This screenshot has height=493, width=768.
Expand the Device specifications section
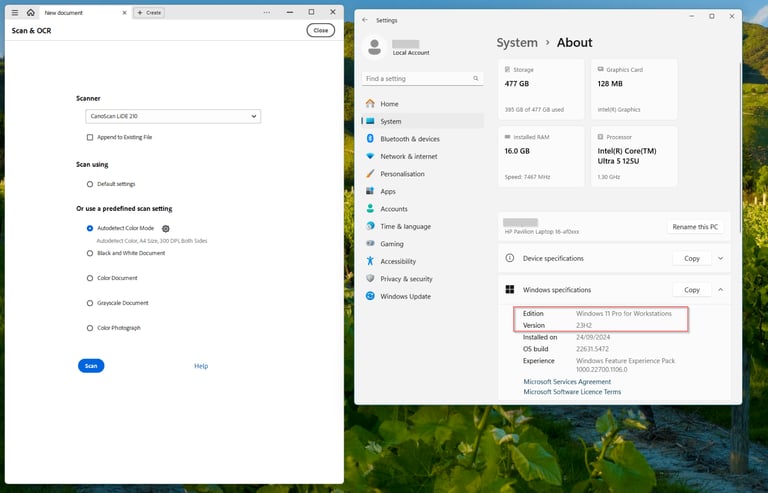pos(720,258)
